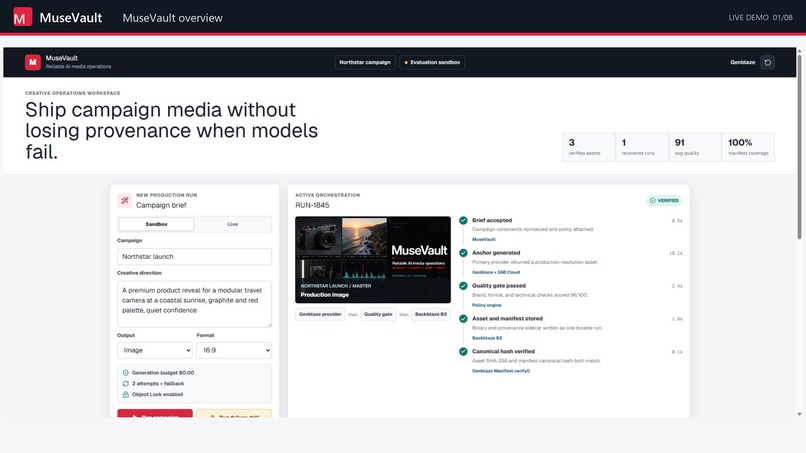Open the Format dropdown showing 16:9
The height and width of the screenshot is (453, 806).
point(234,350)
